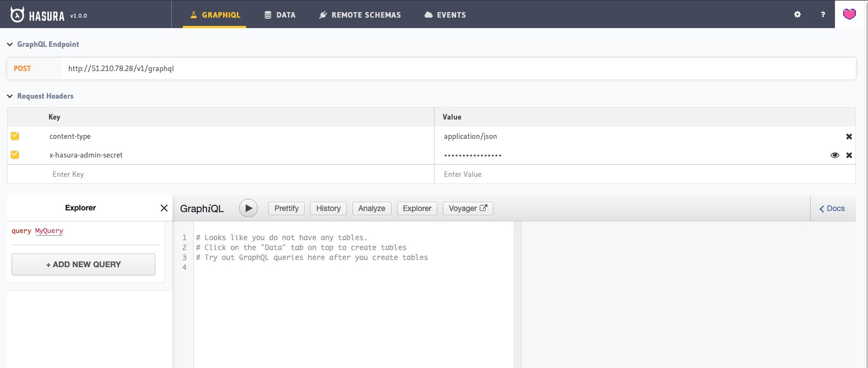This screenshot has width=868, height=368.
Task: Click Add New Query button
Action: pos(83,264)
